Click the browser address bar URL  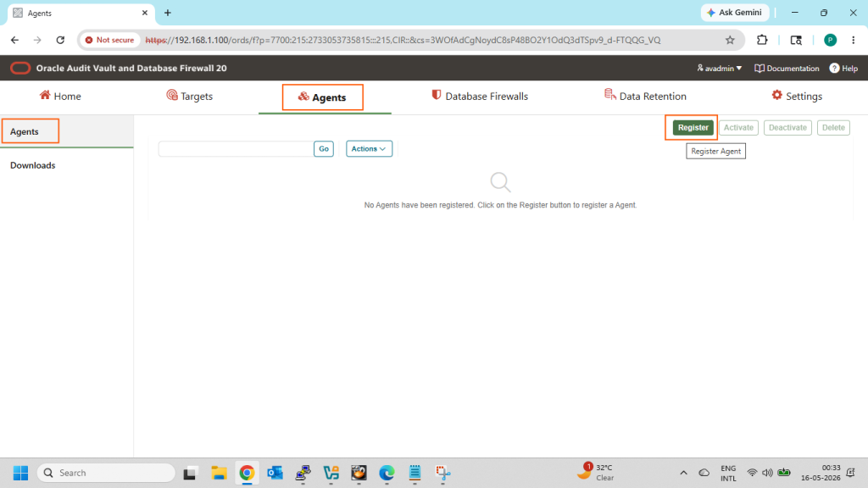click(403, 40)
